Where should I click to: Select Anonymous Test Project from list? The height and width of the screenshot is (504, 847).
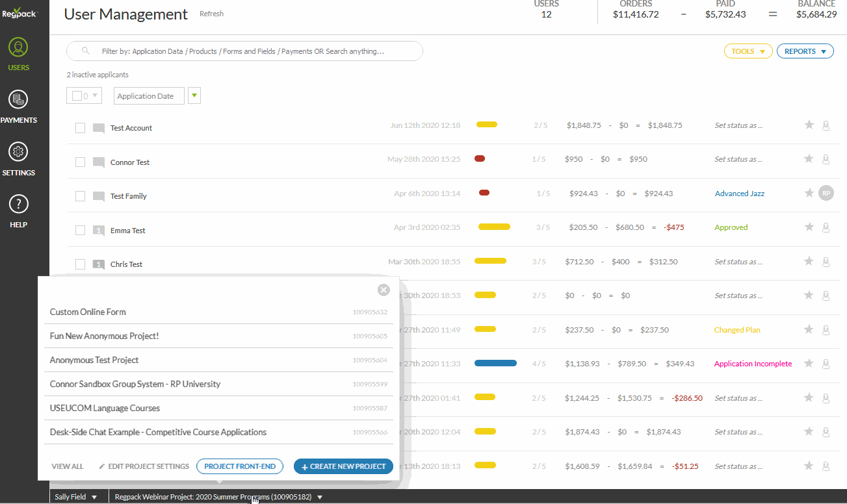pyautogui.click(x=94, y=360)
